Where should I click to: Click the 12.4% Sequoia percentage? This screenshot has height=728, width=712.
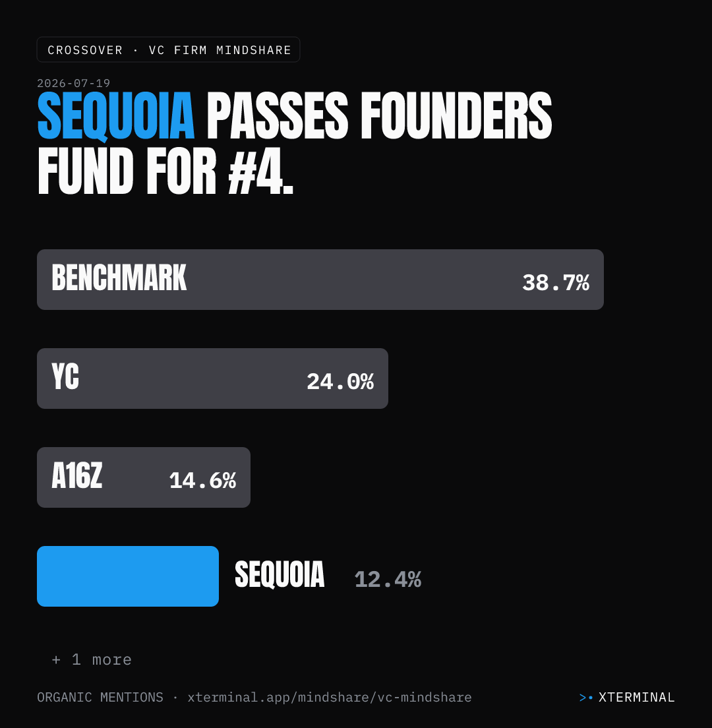pos(388,579)
